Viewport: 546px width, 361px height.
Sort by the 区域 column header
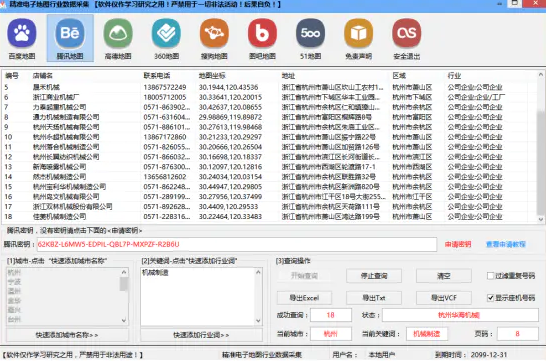tap(399, 76)
